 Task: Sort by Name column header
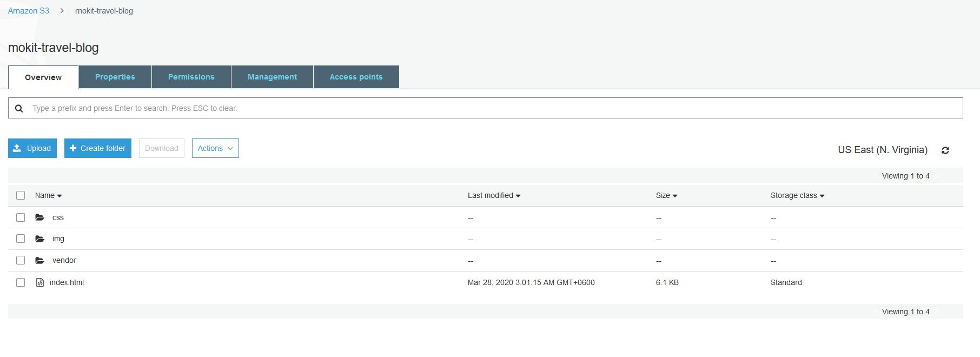(x=48, y=195)
